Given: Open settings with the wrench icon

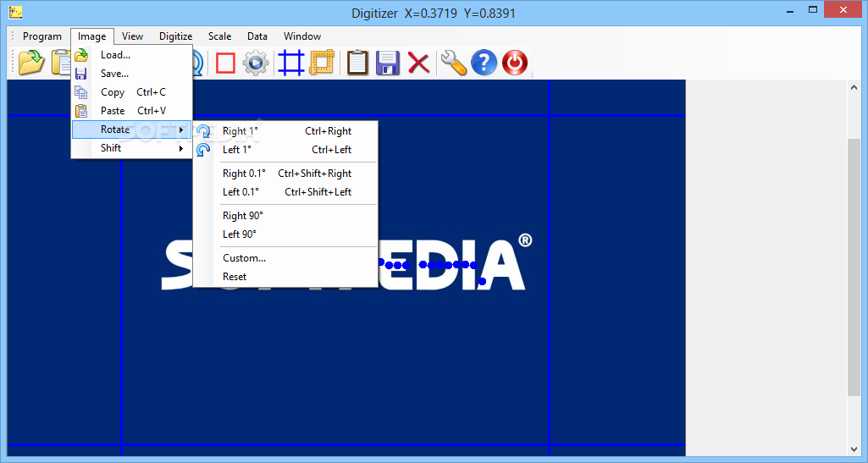Looking at the screenshot, I should pos(453,63).
